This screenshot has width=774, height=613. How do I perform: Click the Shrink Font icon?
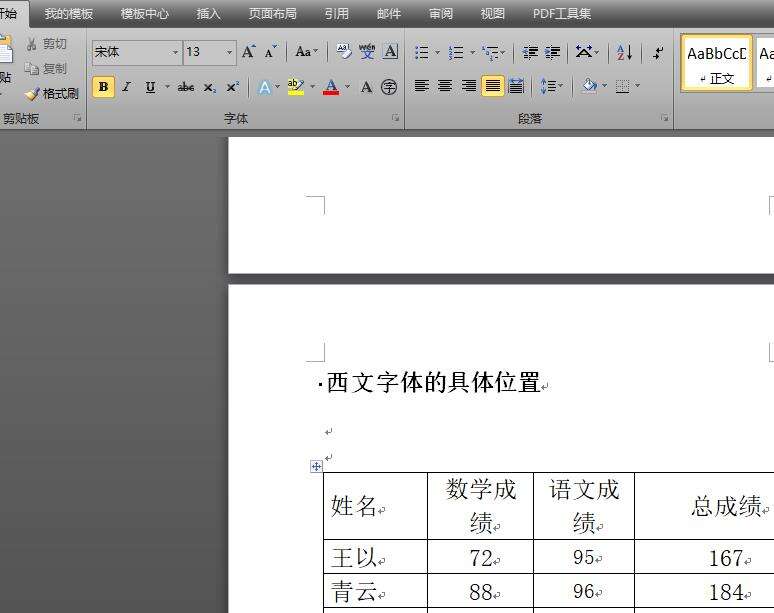[271, 51]
